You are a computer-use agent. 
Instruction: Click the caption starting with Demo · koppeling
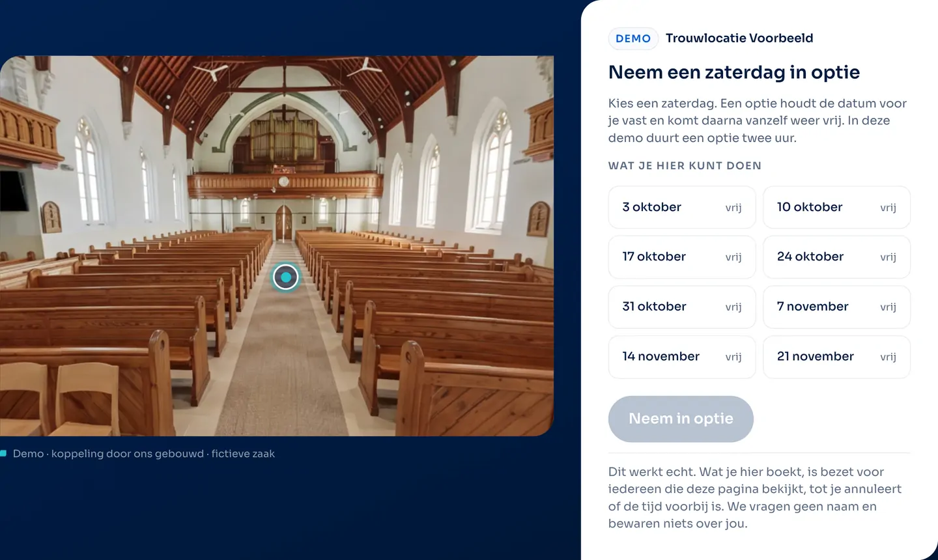point(144,454)
